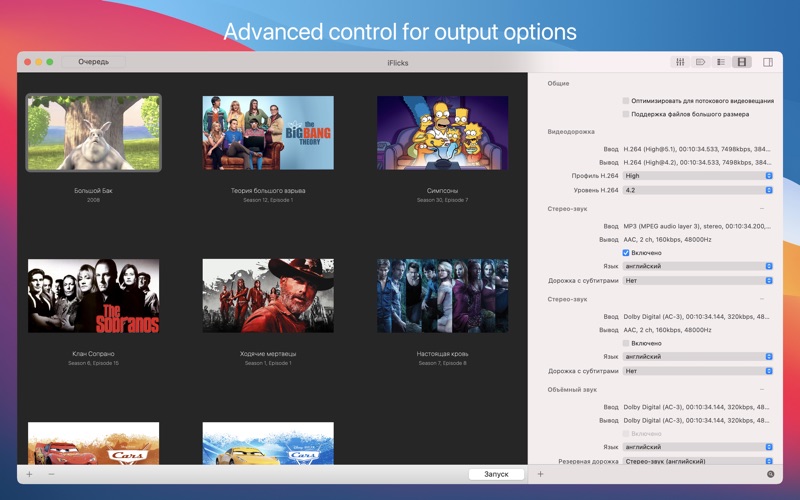Open the action menu at sidebar bottom right
The image size is (800, 500).
pyautogui.click(x=770, y=474)
